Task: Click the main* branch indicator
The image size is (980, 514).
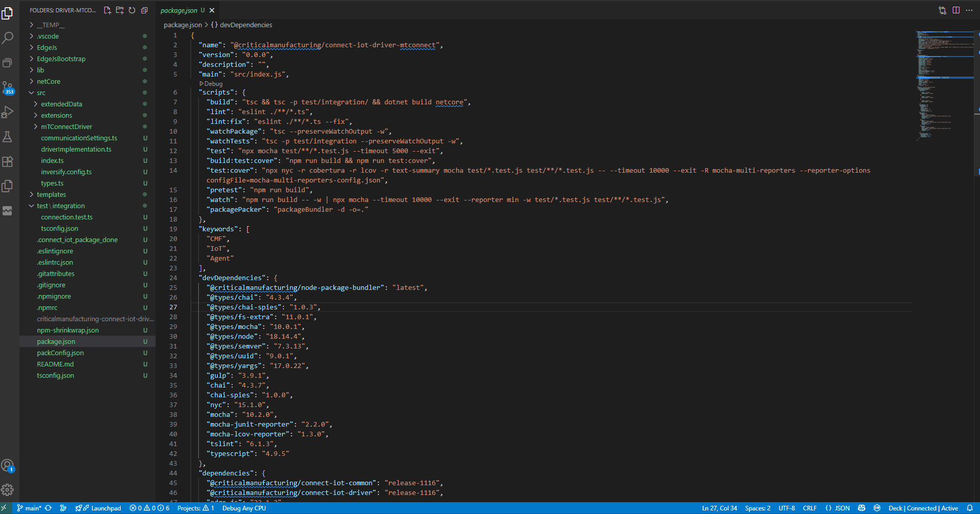Action: click(29, 508)
